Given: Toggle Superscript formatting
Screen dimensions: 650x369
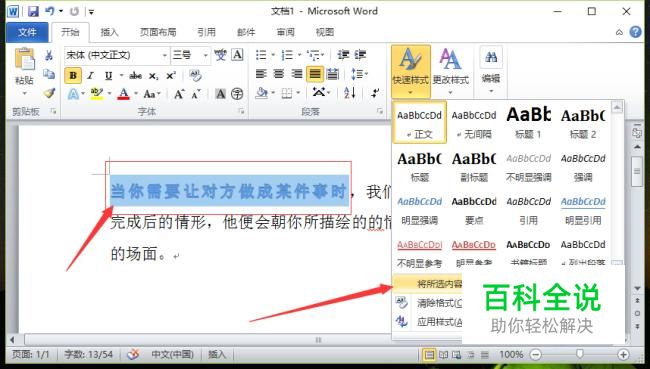Looking at the screenshot, I should pyautogui.click(x=171, y=75).
